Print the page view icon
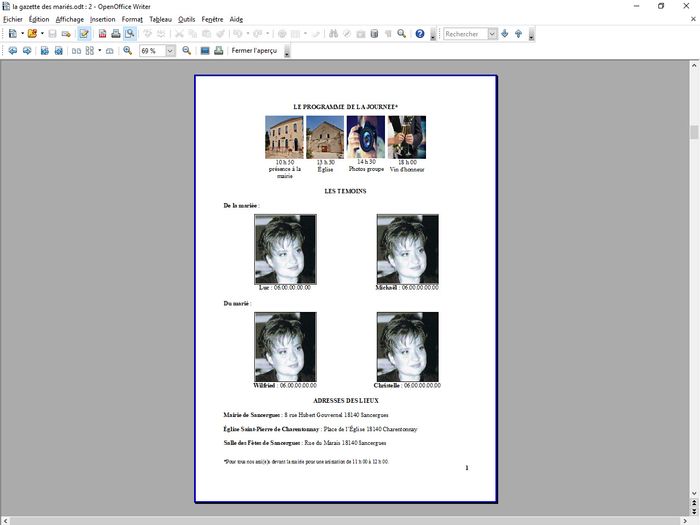This screenshot has width=700, height=525. [219, 51]
